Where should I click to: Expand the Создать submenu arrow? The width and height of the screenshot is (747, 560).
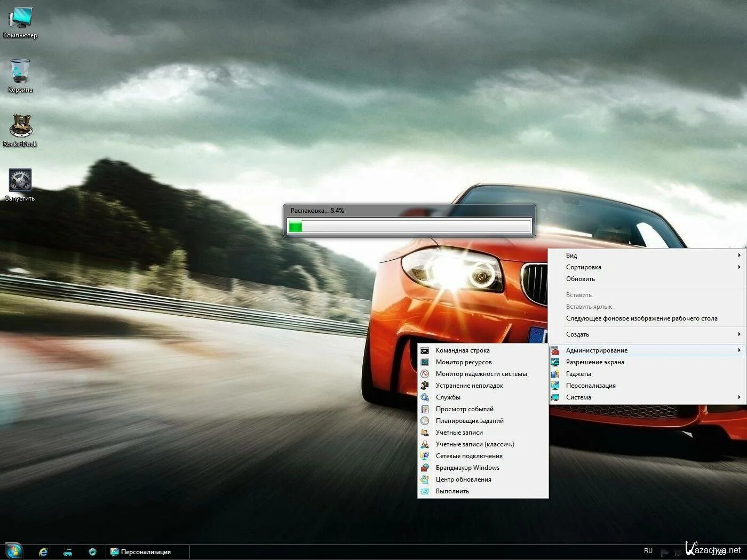(x=739, y=334)
